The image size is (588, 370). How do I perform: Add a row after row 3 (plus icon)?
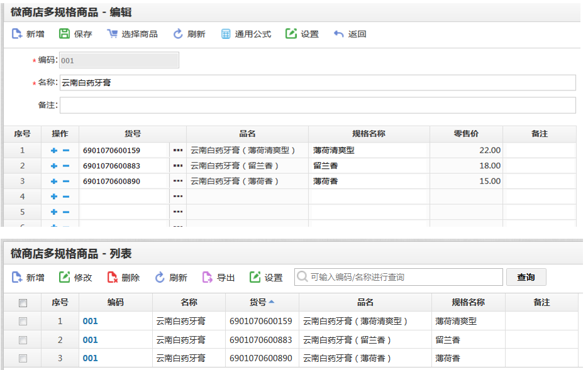click(54, 182)
